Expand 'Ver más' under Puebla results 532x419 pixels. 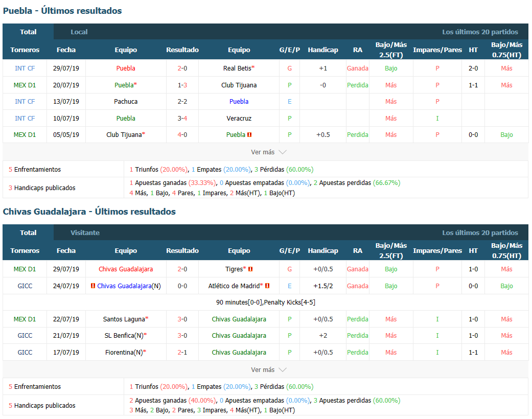tap(268, 152)
